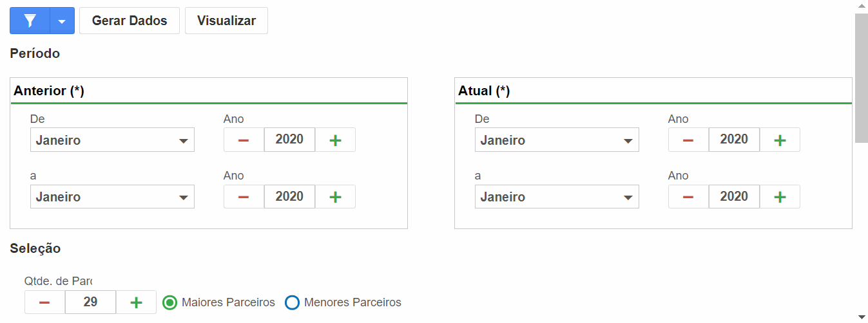Open Anterior 'De' month dropdown
Screen dimensions: 868x323
112,140
